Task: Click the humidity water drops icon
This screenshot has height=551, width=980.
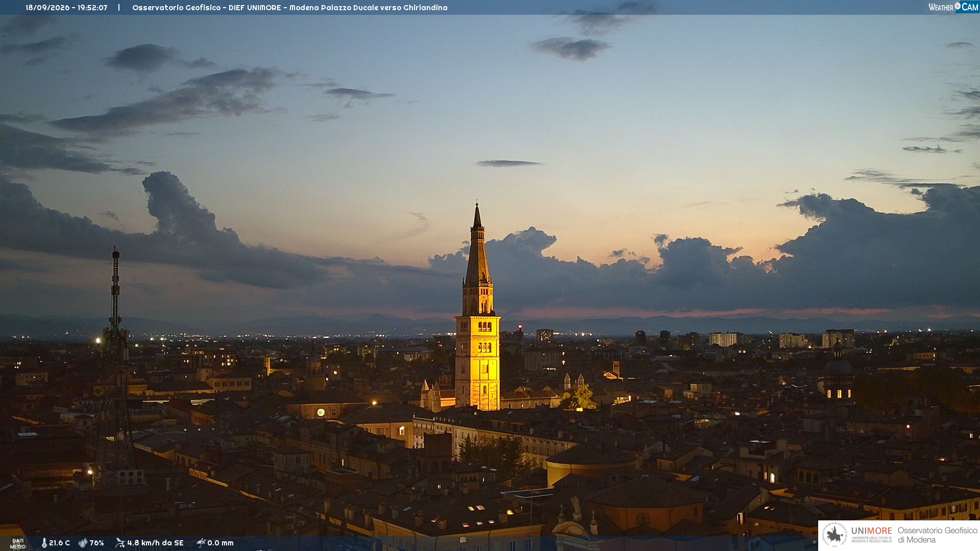Action: [83, 543]
